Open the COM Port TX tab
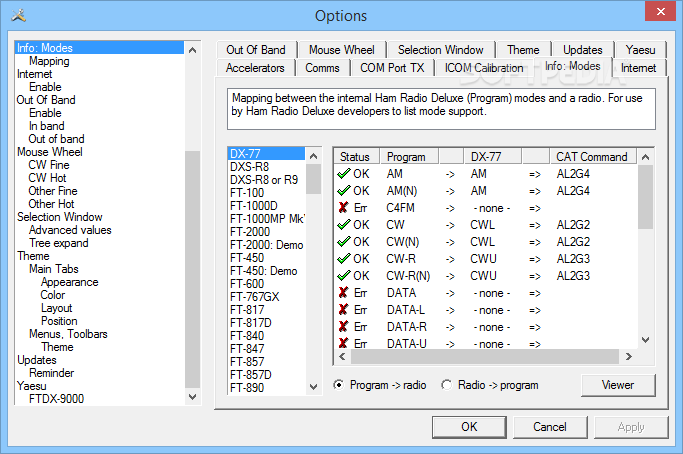This screenshot has height=454, width=683. [x=392, y=68]
